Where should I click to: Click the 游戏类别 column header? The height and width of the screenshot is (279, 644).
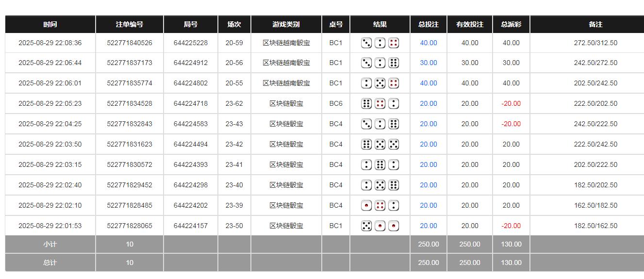(286, 24)
